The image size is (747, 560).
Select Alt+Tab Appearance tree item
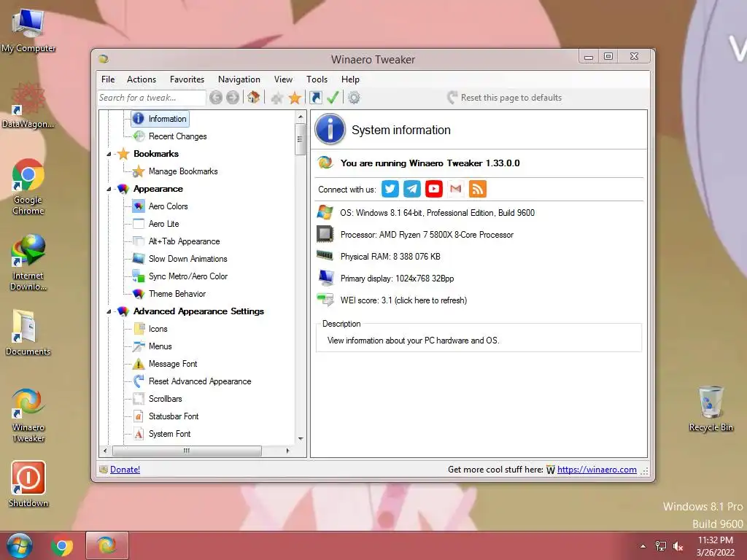click(184, 241)
